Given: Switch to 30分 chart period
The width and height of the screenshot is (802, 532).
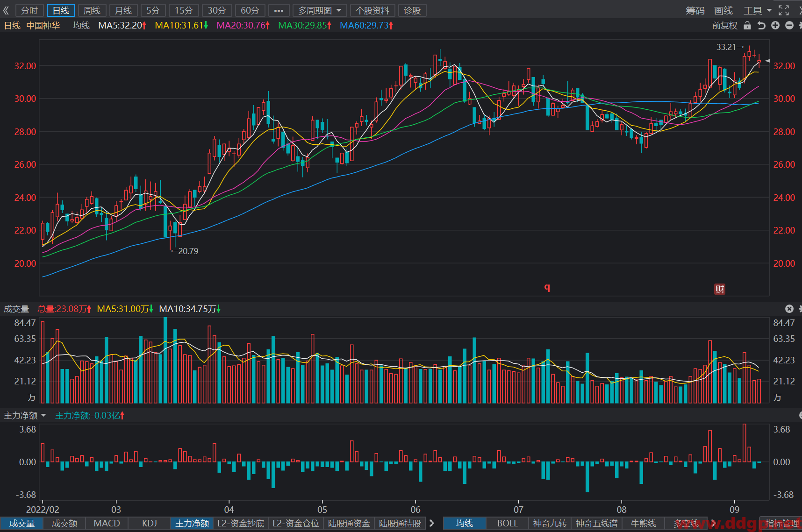Looking at the screenshot, I should pos(217,10).
